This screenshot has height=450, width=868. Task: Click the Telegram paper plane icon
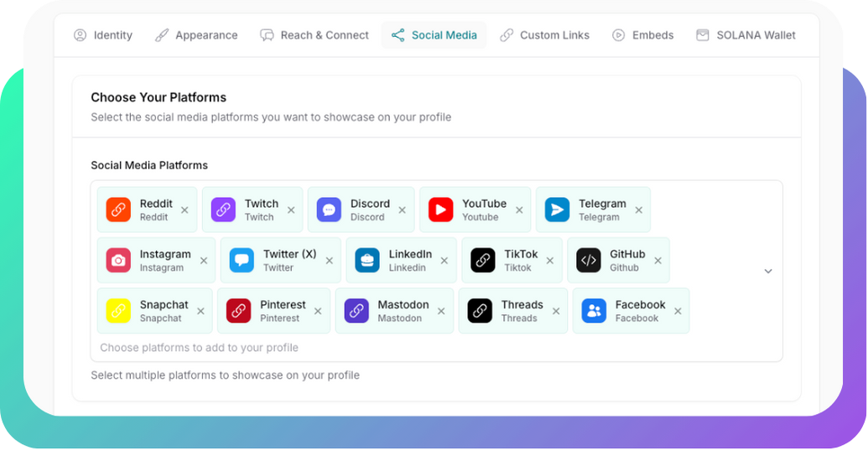(x=557, y=209)
